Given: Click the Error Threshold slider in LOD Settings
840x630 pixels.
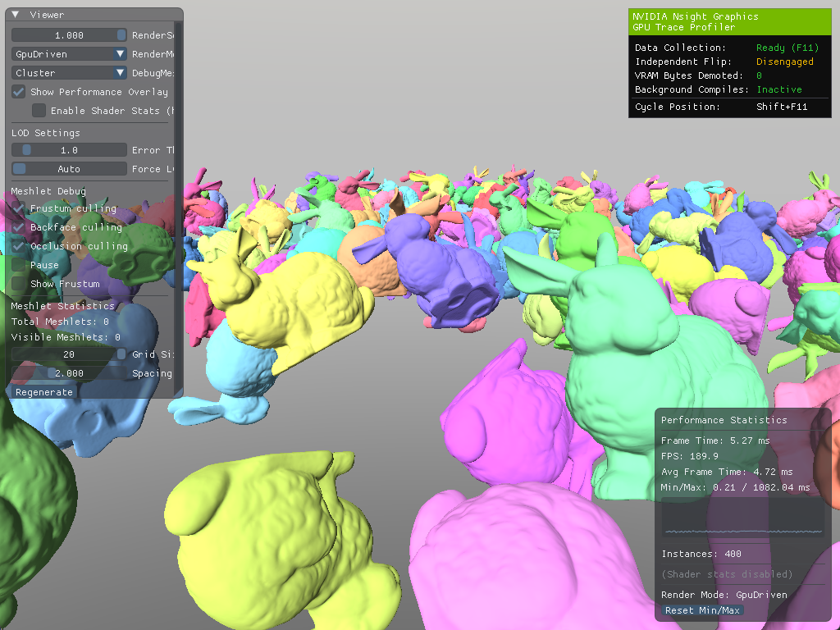Looking at the screenshot, I should [70, 150].
